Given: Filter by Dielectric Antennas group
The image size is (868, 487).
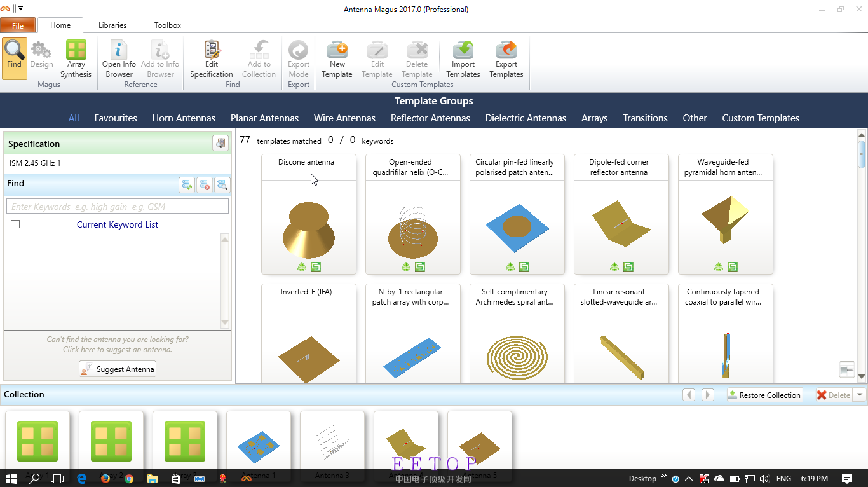Looking at the screenshot, I should [526, 118].
